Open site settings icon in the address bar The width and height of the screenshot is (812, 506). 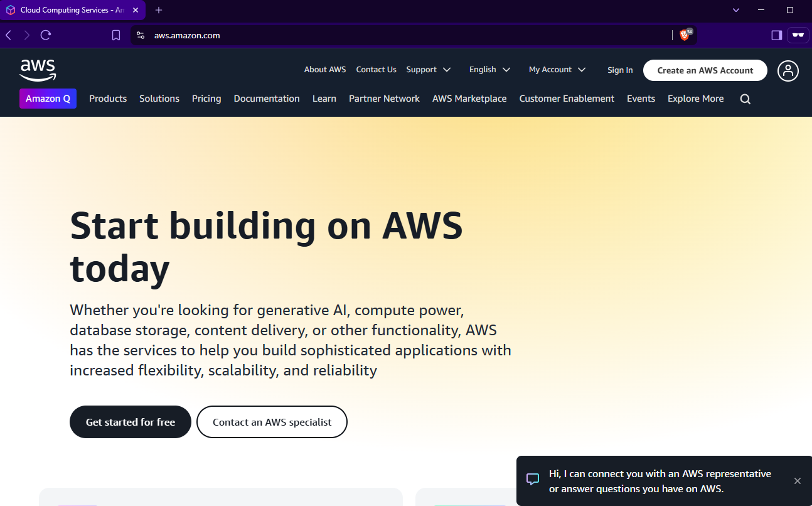coord(141,35)
